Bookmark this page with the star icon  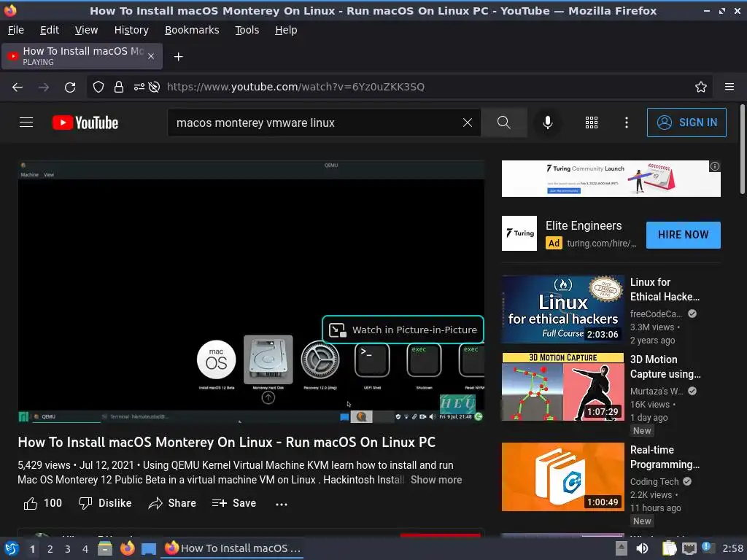pyautogui.click(x=701, y=87)
